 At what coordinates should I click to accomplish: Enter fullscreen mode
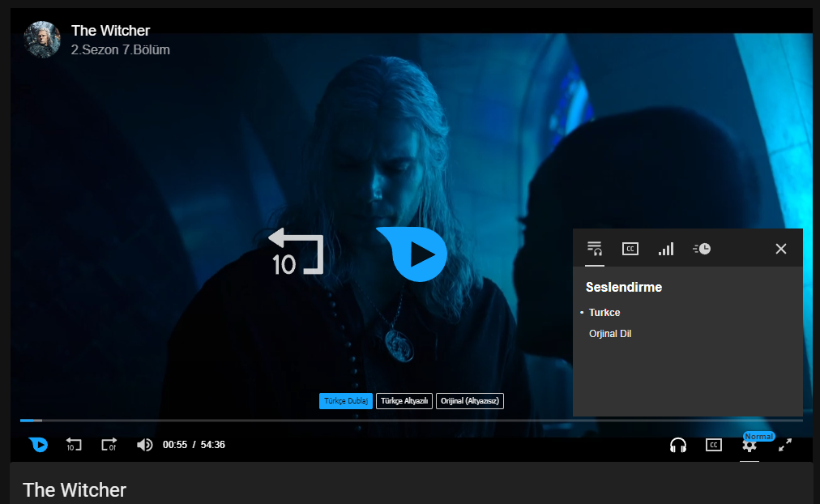click(785, 445)
